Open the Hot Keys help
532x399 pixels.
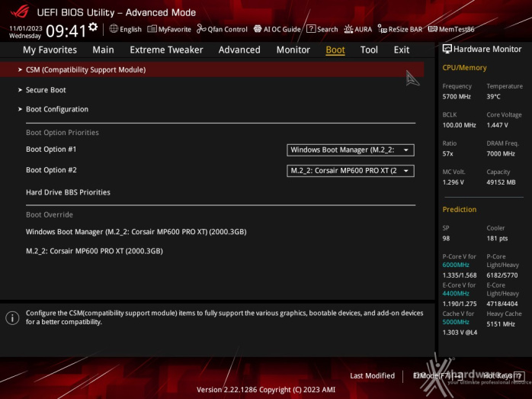pyautogui.click(x=503, y=376)
